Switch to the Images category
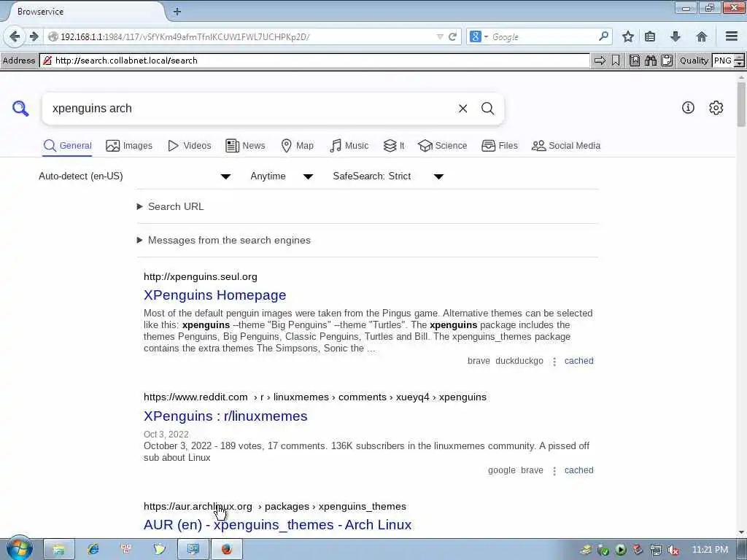The width and height of the screenshot is (747, 560). coord(129,146)
